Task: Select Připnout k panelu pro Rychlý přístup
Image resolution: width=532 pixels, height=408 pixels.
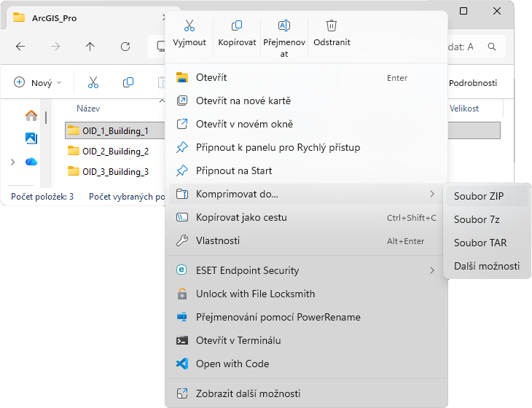Action: [306, 147]
